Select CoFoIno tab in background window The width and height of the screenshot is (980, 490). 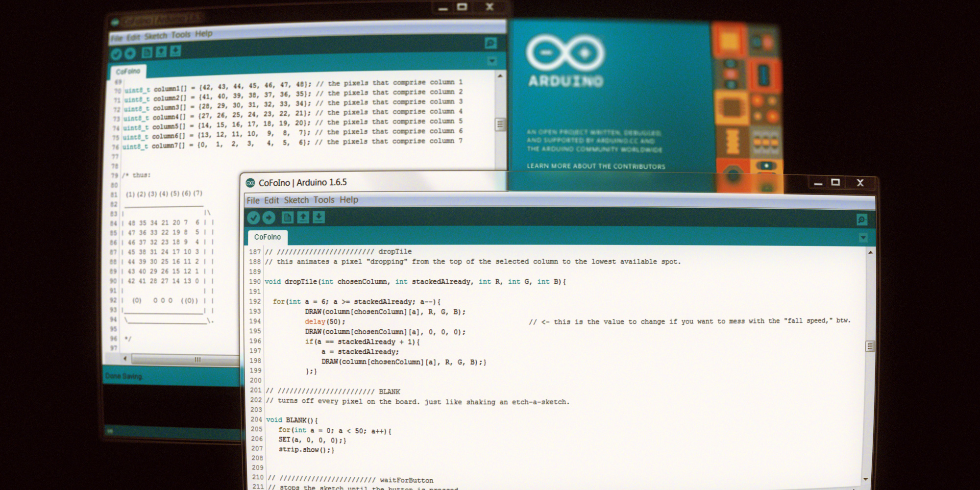[128, 72]
